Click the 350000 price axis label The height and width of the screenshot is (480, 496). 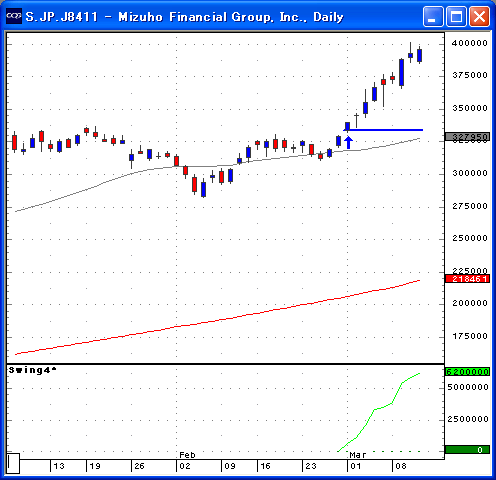pyautogui.click(x=470, y=108)
